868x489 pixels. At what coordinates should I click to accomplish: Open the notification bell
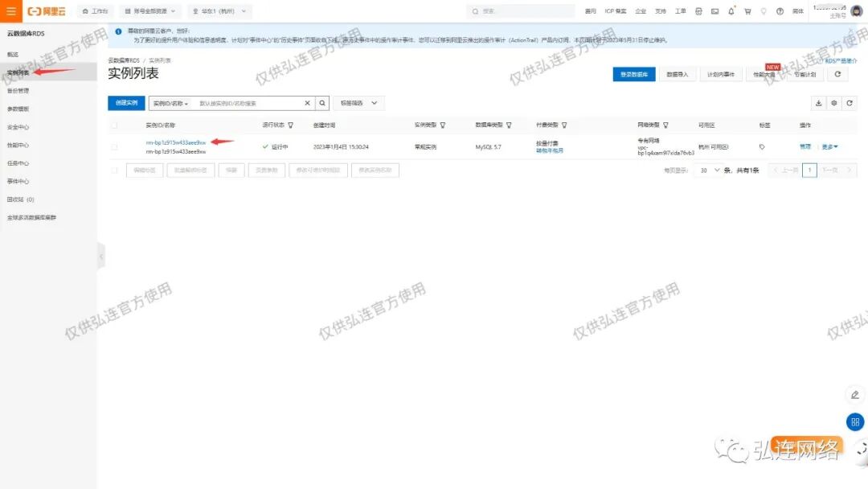coord(731,11)
